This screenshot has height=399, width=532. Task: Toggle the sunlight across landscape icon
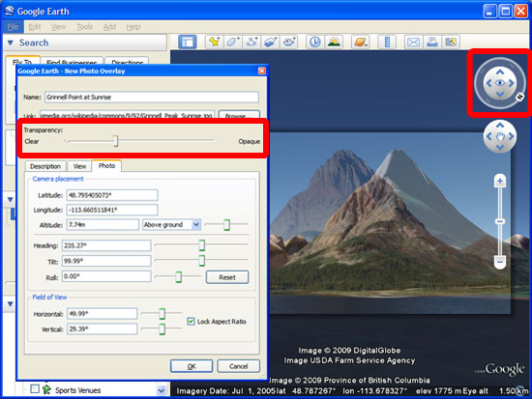click(334, 43)
